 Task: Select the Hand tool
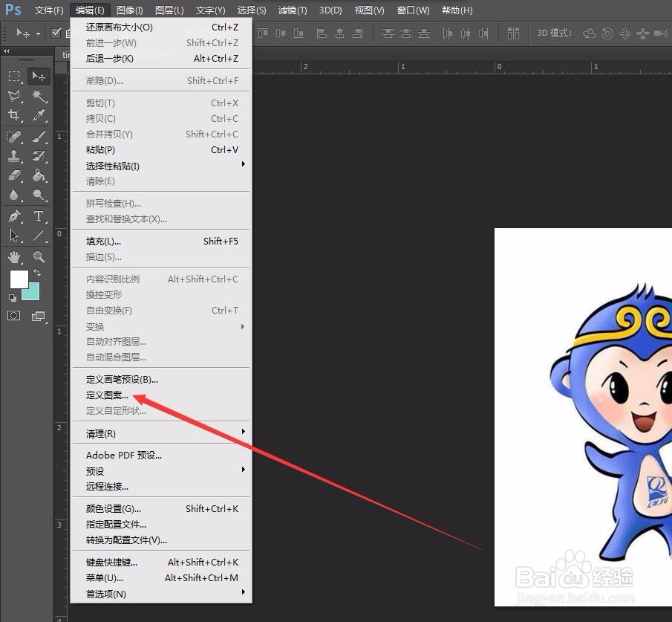point(14,257)
